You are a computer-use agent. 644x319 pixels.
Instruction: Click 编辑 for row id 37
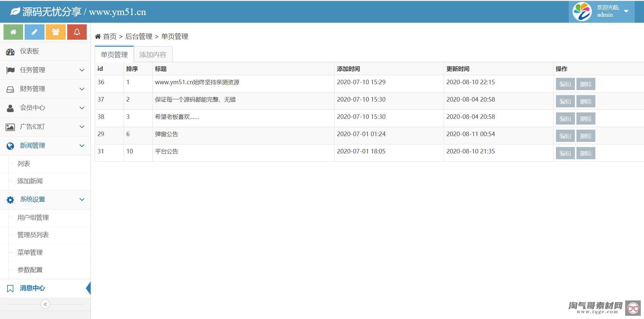point(565,102)
